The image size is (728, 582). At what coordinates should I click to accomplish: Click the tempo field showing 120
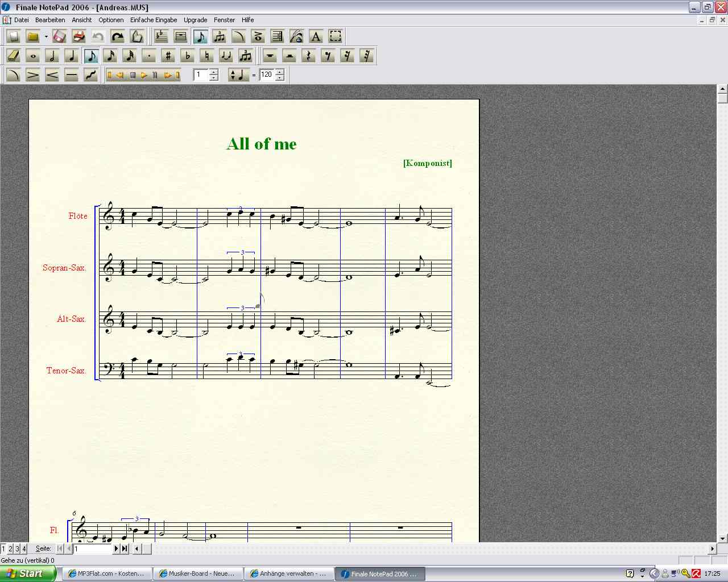point(267,74)
